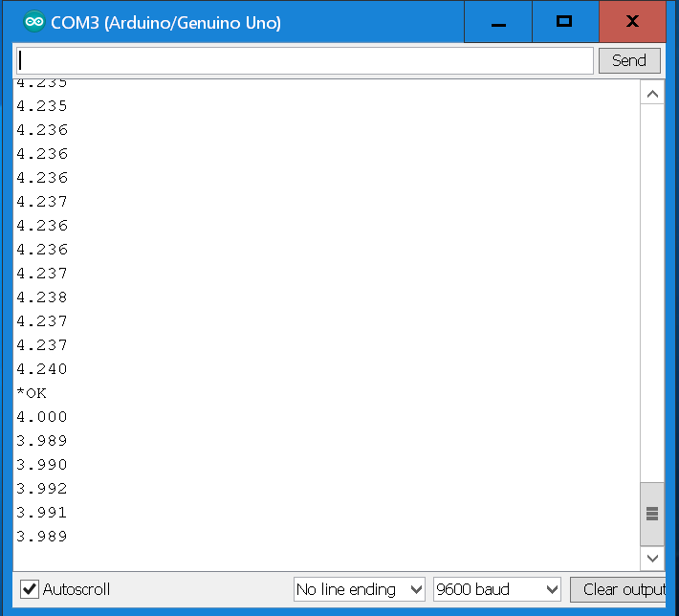Minimize the COM3 serial monitor window
The width and height of the screenshot is (679, 616).
tap(497, 22)
